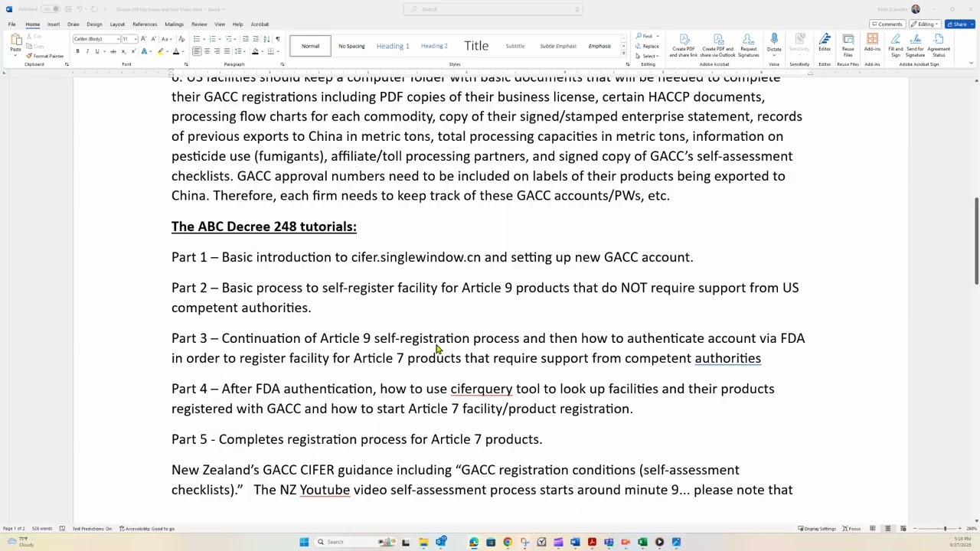Click Text Effects icon
The height and width of the screenshot is (551, 980).
[x=144, y=51]
